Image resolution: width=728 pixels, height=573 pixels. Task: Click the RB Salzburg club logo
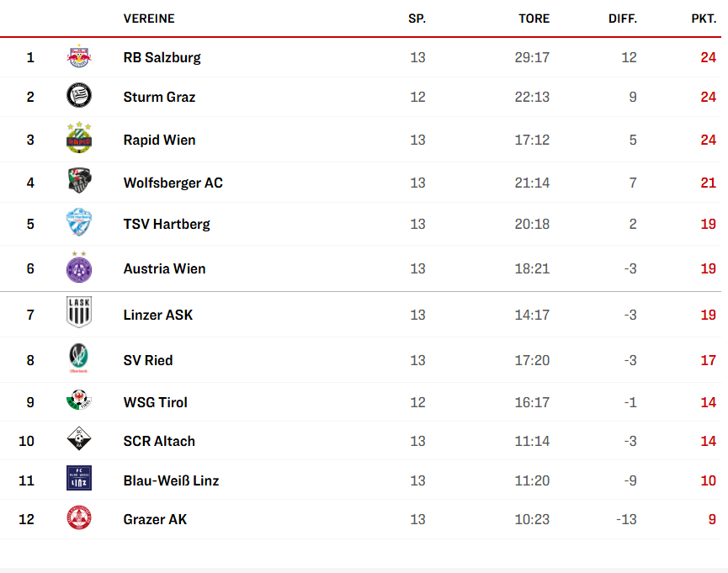tap(79, 57)
